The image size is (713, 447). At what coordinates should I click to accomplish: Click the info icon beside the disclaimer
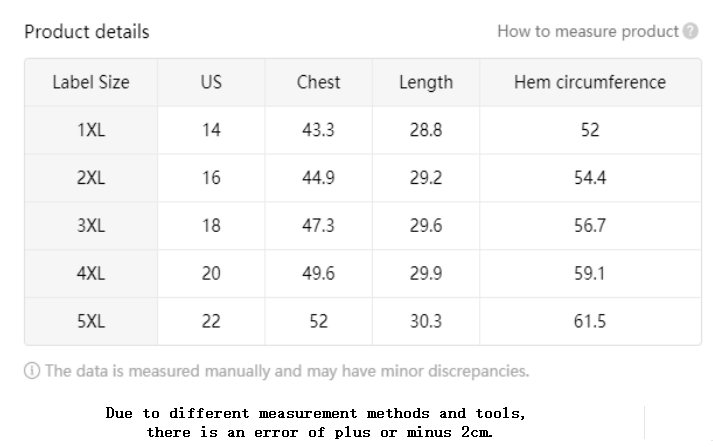32,372
